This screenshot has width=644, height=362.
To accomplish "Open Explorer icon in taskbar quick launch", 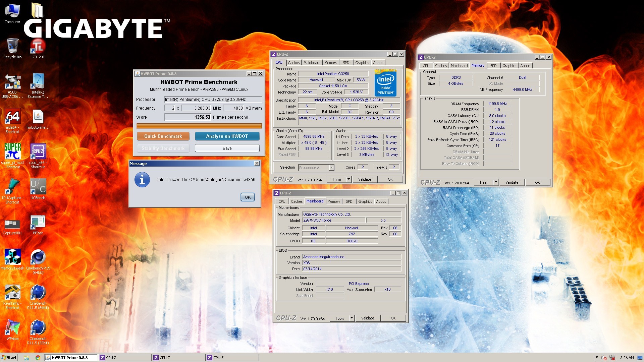I will click(26, 358).
